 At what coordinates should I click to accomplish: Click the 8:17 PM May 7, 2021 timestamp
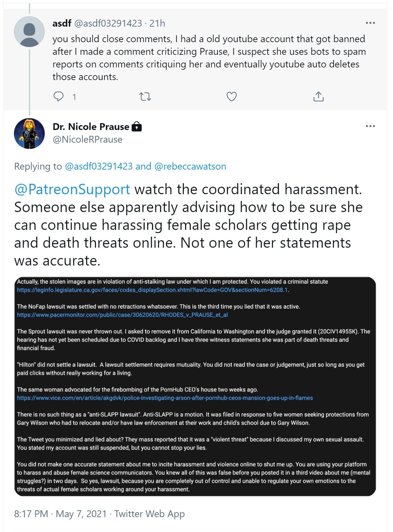pyautogui.click(x=60, y=514)
